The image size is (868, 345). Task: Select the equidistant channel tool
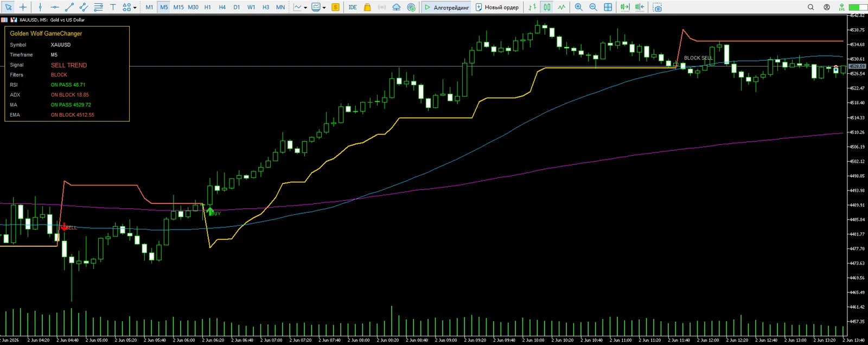click(x=84, y=7)
